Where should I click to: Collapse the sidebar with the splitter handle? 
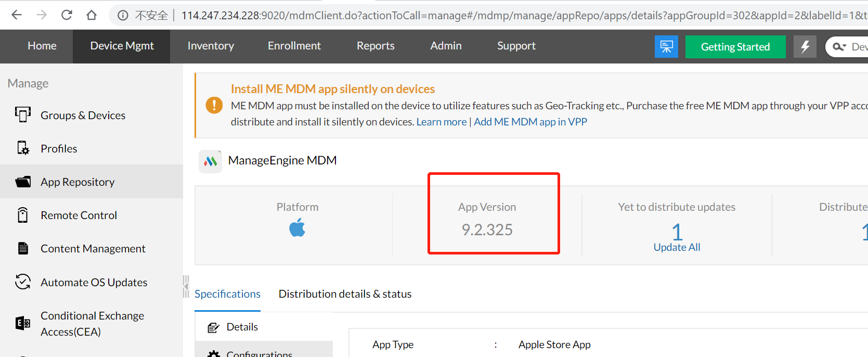tap(186, 286)
